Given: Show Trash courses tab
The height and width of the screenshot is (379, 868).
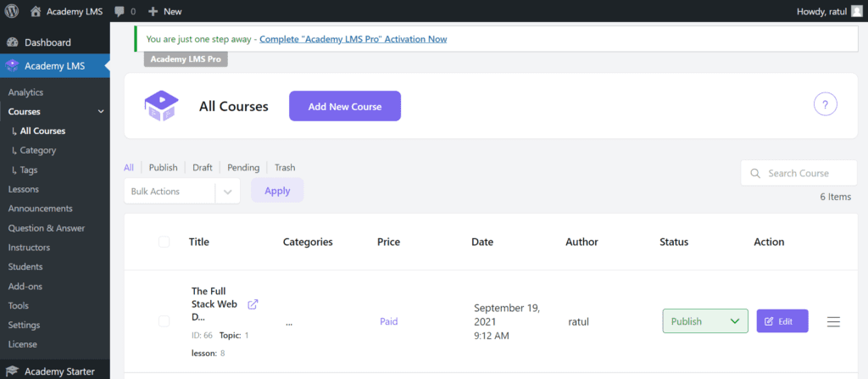Looking at the screenshot, I should click(285, 167).
